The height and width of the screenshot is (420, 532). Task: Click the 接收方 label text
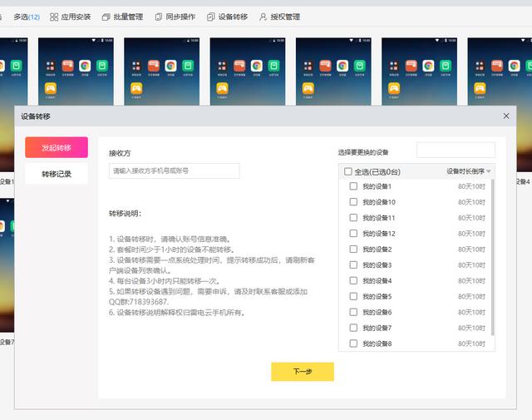pos(120,153)
